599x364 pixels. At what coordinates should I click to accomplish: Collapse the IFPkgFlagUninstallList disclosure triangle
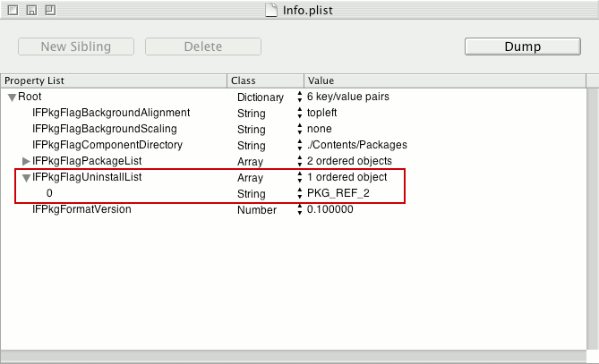click(x=26, y=177)
